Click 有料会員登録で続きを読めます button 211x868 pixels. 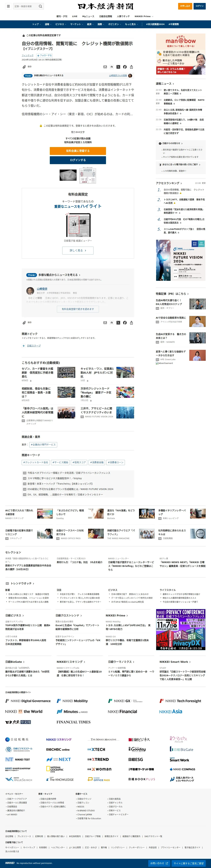coord(78,309)
